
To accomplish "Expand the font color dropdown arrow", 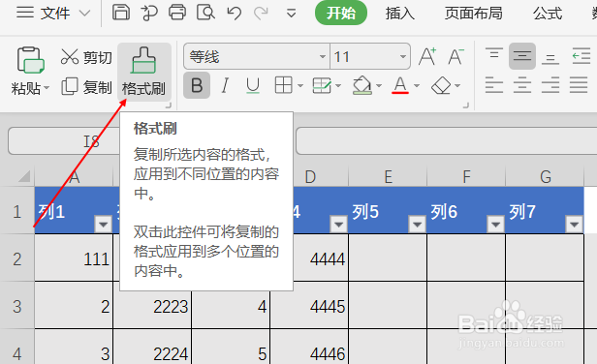I will click(417, 85).
